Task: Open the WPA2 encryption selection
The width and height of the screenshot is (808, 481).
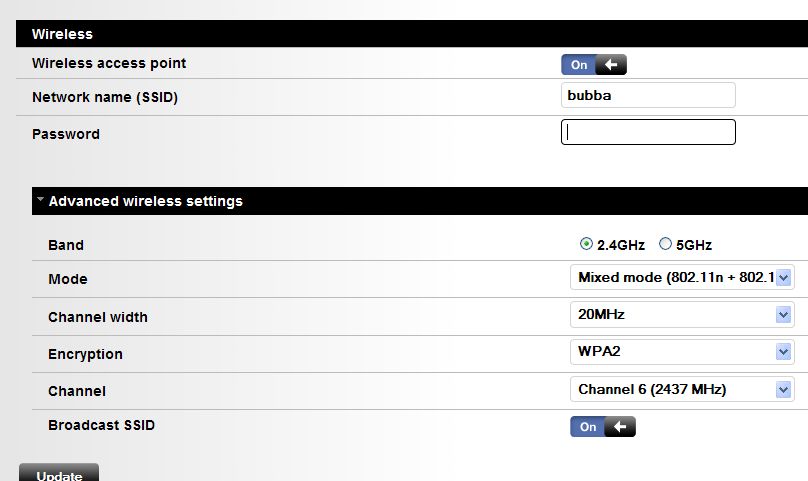Action: [674, 352]
